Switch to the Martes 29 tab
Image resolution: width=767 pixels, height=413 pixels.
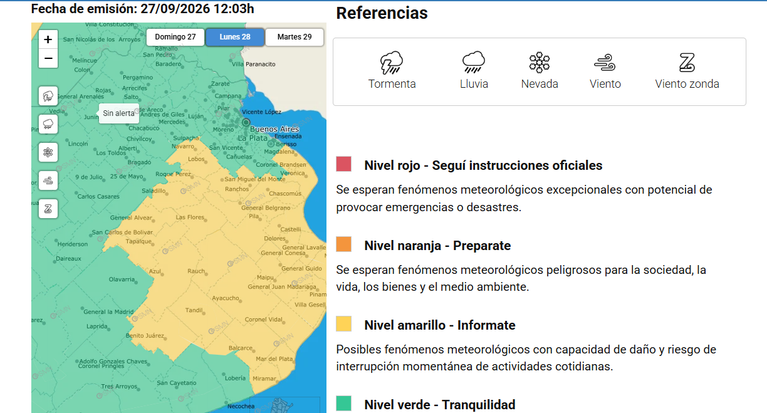click(294, 37)
